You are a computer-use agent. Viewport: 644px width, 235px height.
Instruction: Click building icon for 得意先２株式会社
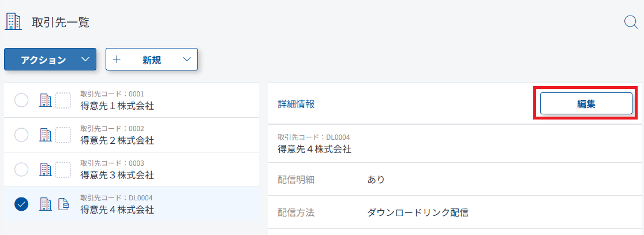pos(45,135)
